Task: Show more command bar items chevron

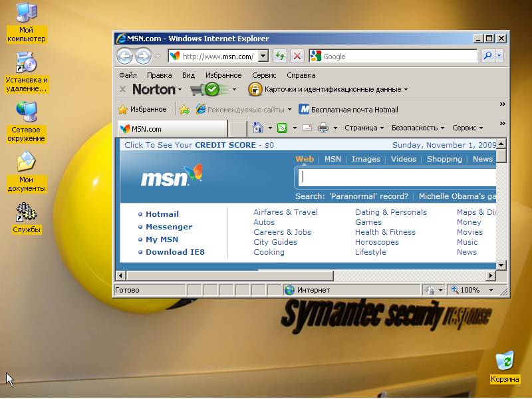Action: [x=503, y=123]
